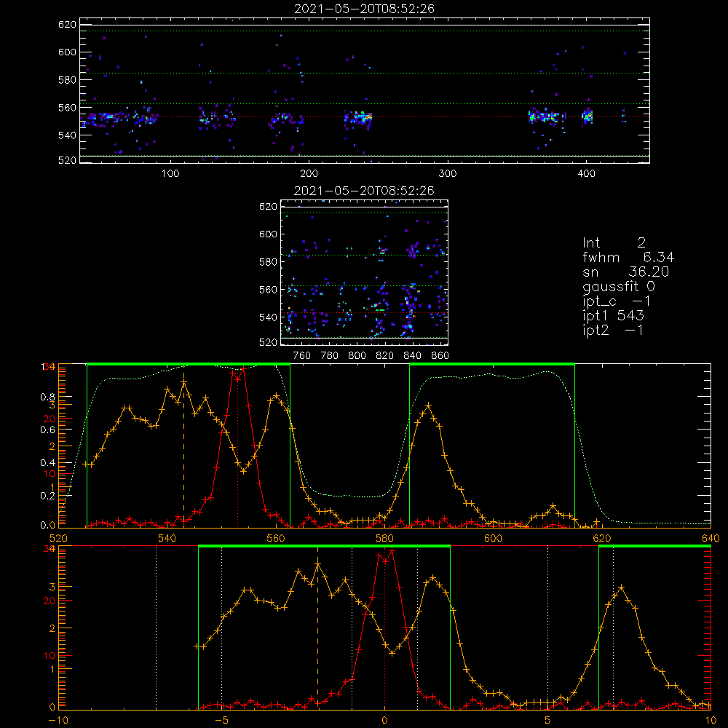This screenshot has height=728, width=728.
Task: Click y-axis label '580' beside the top image
Action: (67, 80)
